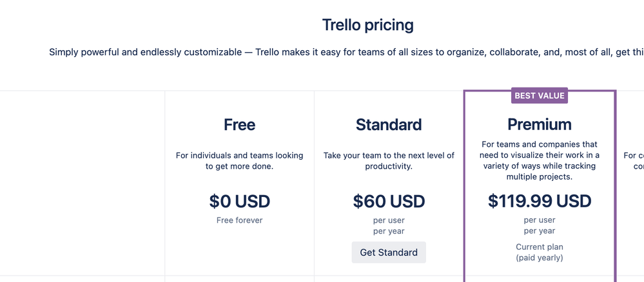The image size is (644, 282).
Task: Click the Premium plan description text
Action: (540, 161)
